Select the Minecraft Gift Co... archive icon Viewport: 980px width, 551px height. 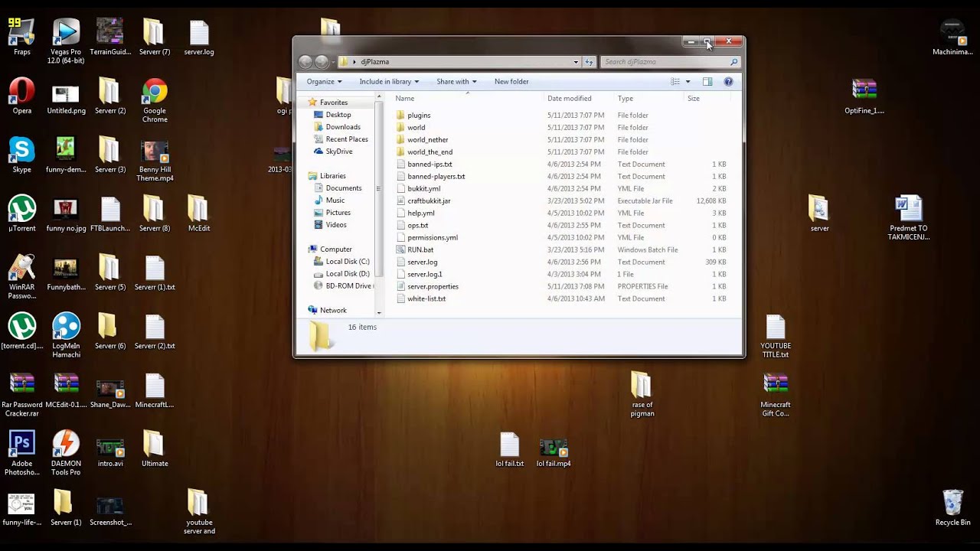click(x=776, y=395)
